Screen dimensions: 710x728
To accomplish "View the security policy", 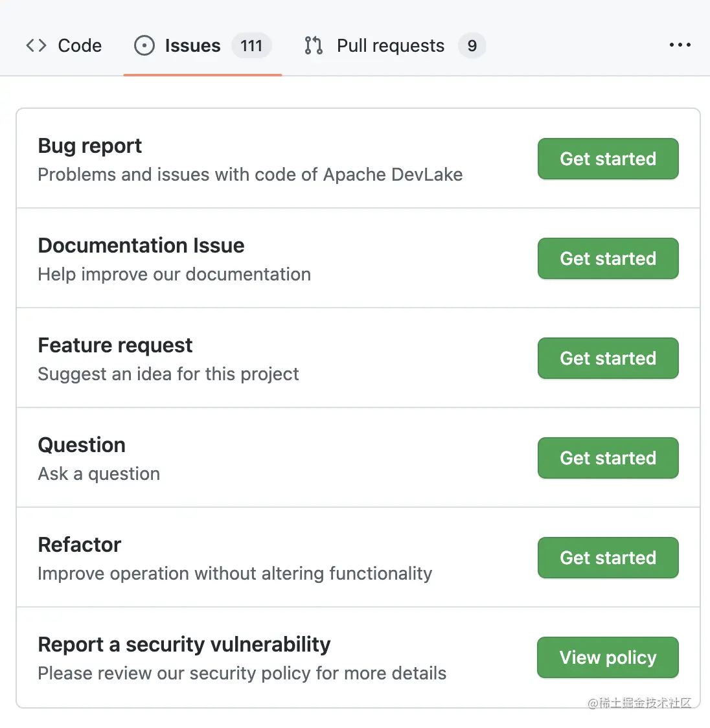I will coord(607,657).
